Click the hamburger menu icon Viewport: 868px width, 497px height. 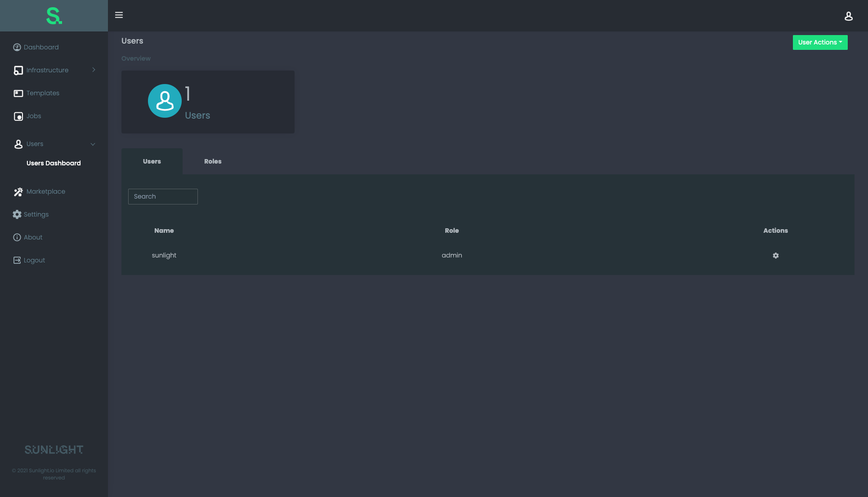(x=119, y=15)
